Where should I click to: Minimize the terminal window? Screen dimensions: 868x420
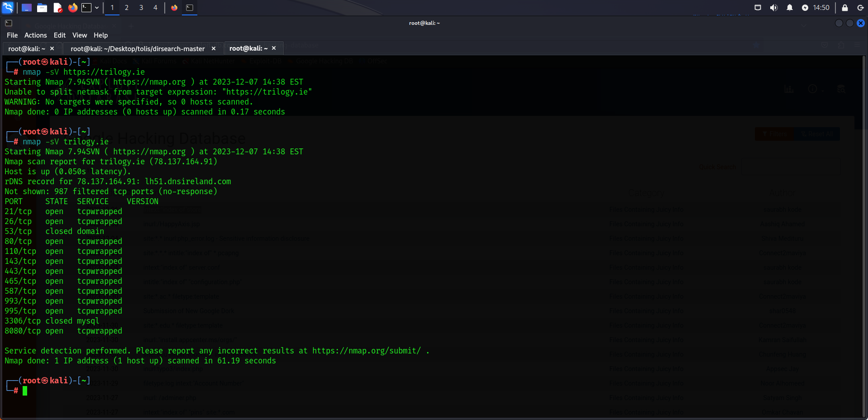(839, 23)
